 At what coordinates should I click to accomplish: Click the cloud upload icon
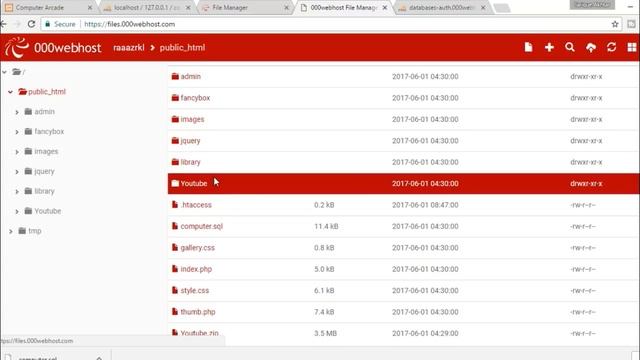pos(591,48)
